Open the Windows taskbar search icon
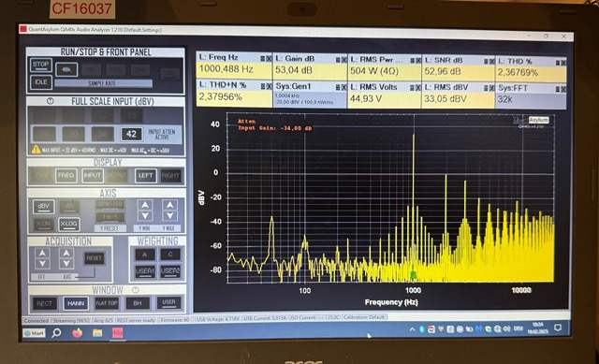The image size is (599, 364). point(56,333)
